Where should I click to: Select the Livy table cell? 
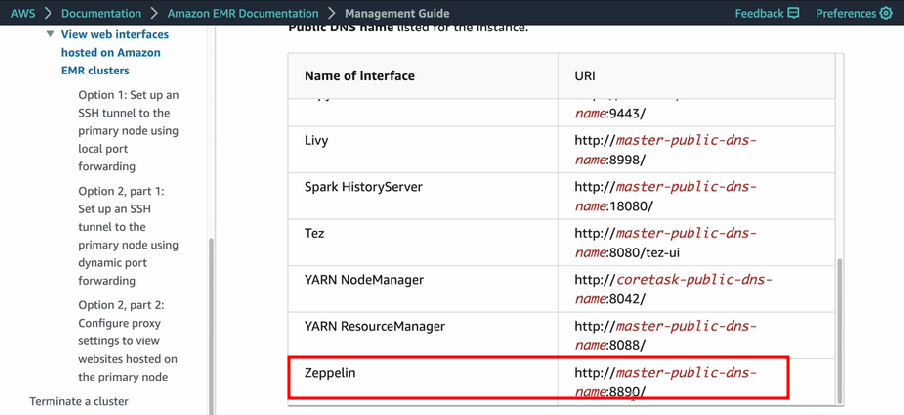click(x=423, y=149)
